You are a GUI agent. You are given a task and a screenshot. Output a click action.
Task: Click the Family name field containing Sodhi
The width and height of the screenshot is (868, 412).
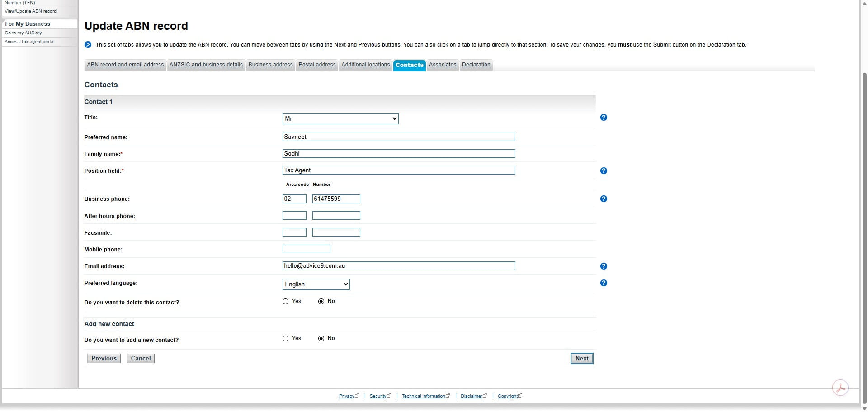pyautogui.click(x=399, y=154)
